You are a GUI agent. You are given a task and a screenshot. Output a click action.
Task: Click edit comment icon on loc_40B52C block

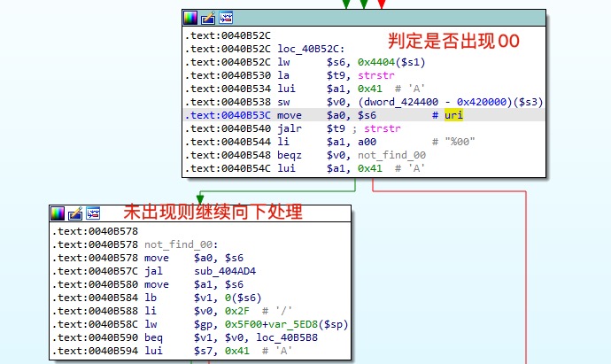point(208,18)
